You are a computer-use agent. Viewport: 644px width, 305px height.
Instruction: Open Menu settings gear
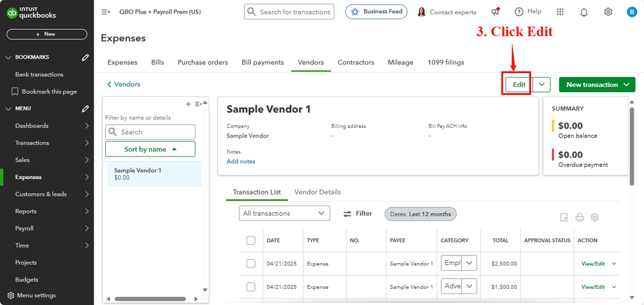click(11, 295)
